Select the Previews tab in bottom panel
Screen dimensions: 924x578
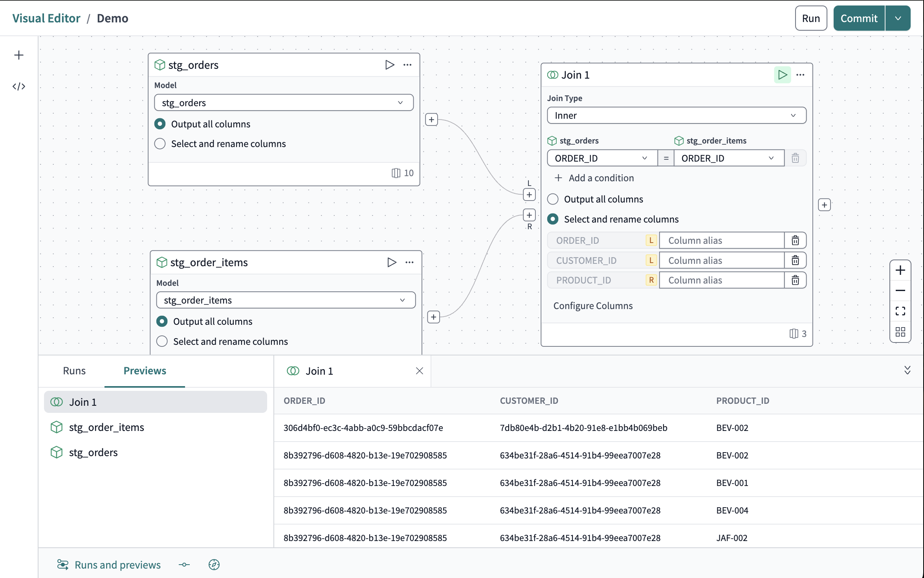(x=144, y=370)
